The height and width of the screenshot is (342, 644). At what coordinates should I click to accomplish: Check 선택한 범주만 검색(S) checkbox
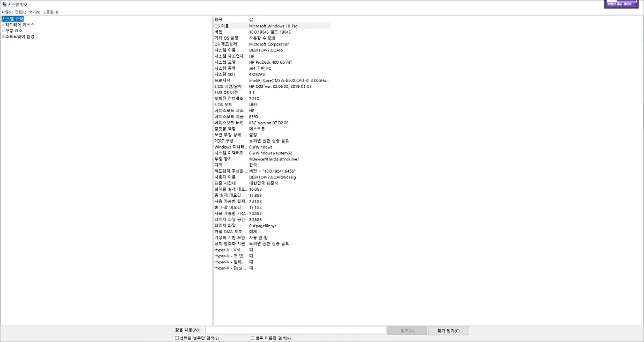[x=177, y=338]
